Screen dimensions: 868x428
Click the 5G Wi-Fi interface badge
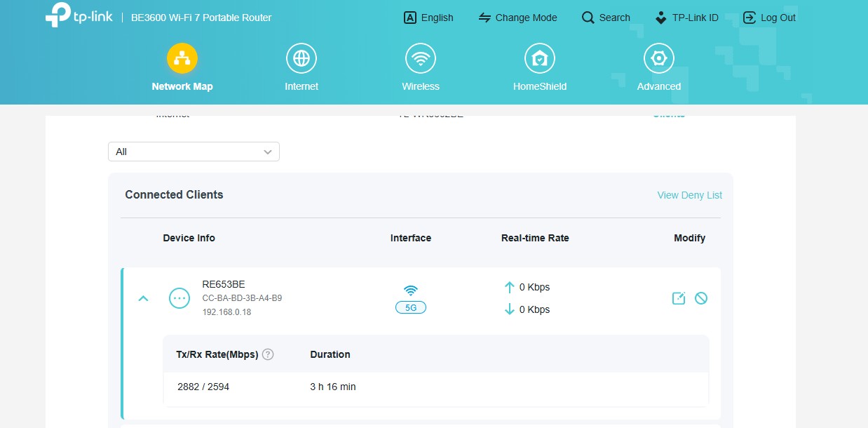pyautogui.click(x=411, y=307)
